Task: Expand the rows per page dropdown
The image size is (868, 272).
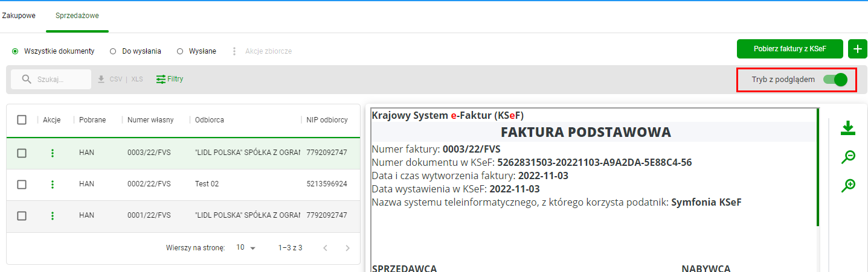Action: (246, 248)
